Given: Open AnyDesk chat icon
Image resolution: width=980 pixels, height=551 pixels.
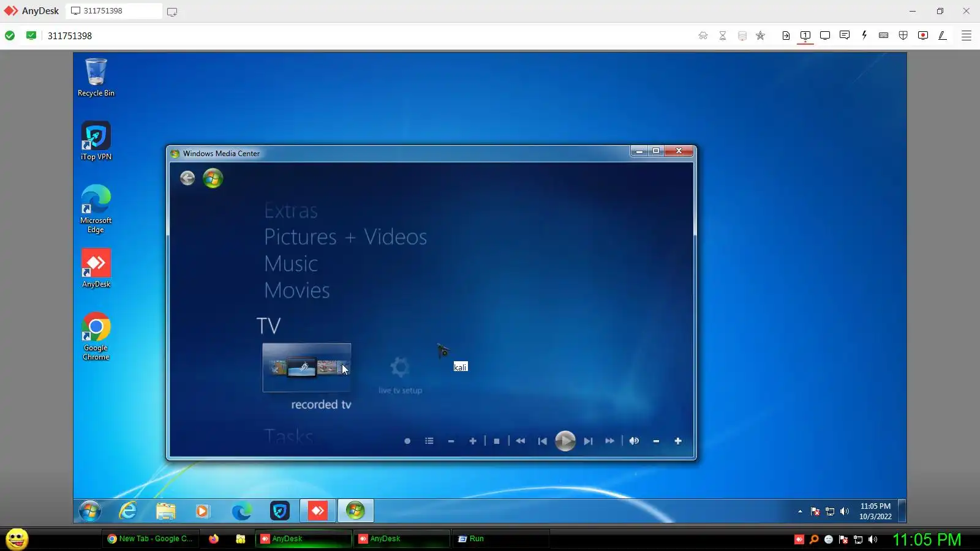Looking at the screenshot, I should pos(845,36).
